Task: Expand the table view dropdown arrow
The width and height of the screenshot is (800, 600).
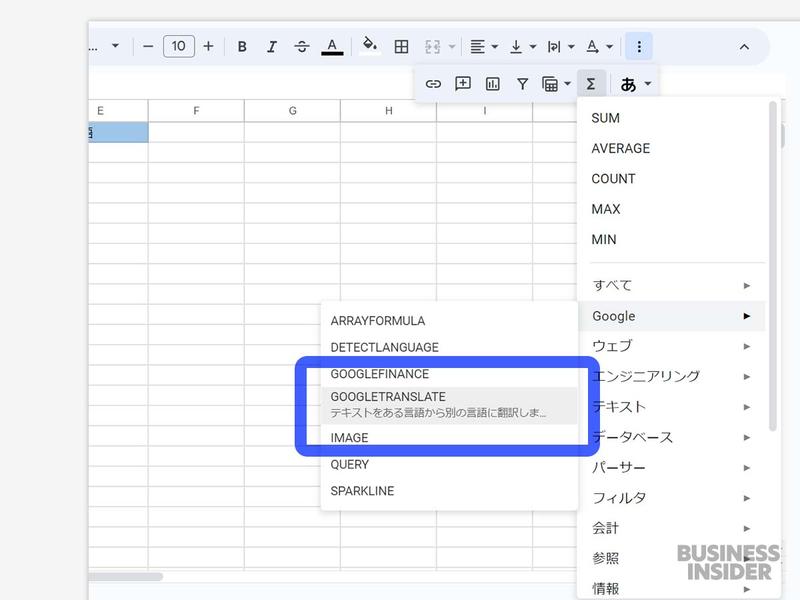Action: click(567, 84)
